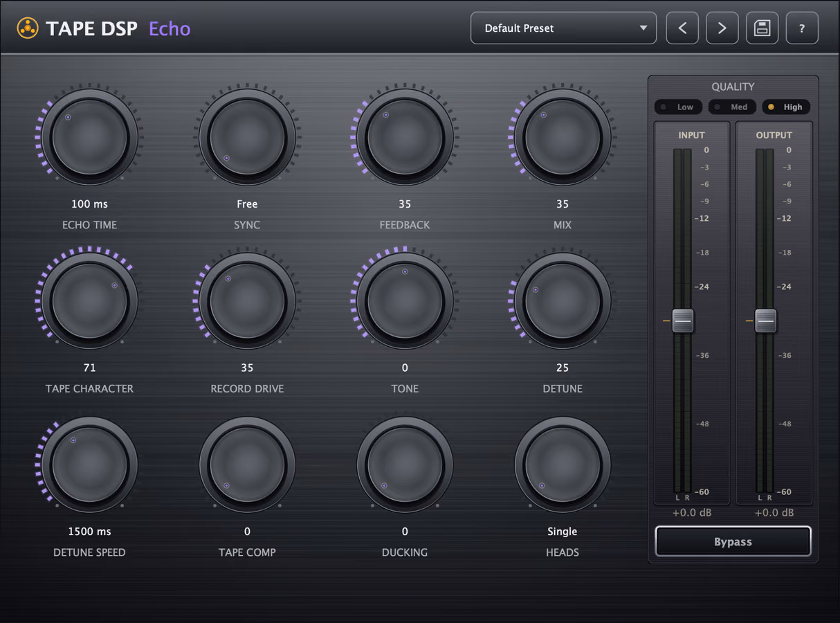Click the Output fader handle
Viewport: 840px width, 623px height.
click(x=765, y=320)
